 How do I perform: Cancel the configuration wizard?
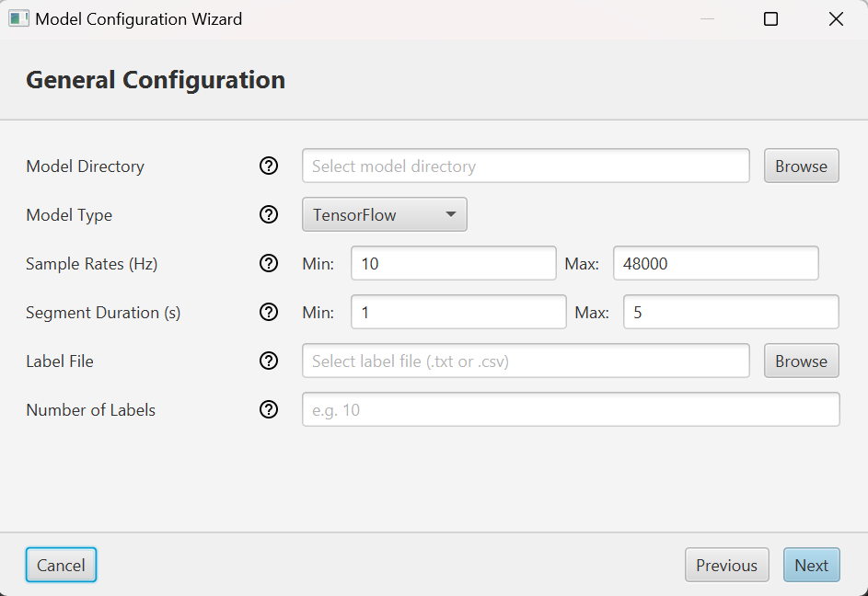pos(61,566)
